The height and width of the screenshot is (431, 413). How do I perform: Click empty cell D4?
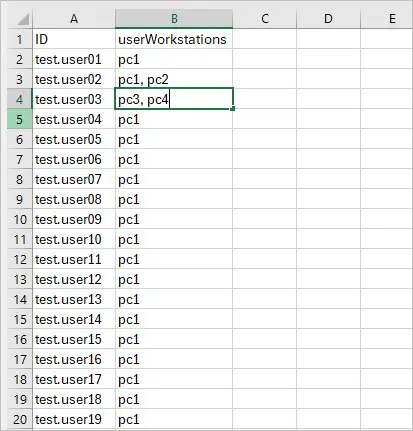(328, 99)
